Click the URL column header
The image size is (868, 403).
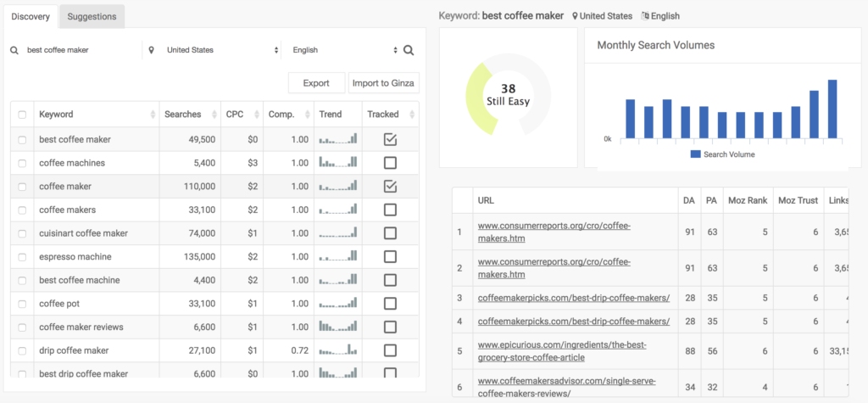click(x=576, y=201)
